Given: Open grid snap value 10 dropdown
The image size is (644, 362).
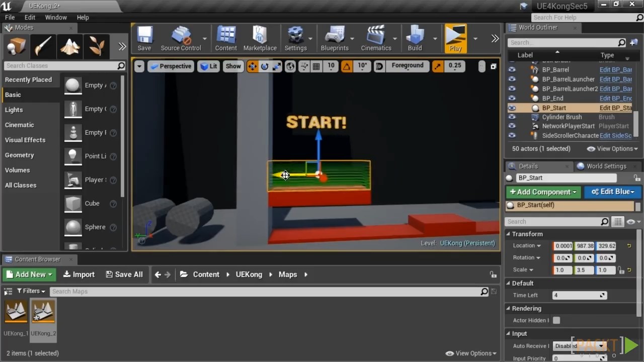Looking at the screenshot, I should [331, 66].
